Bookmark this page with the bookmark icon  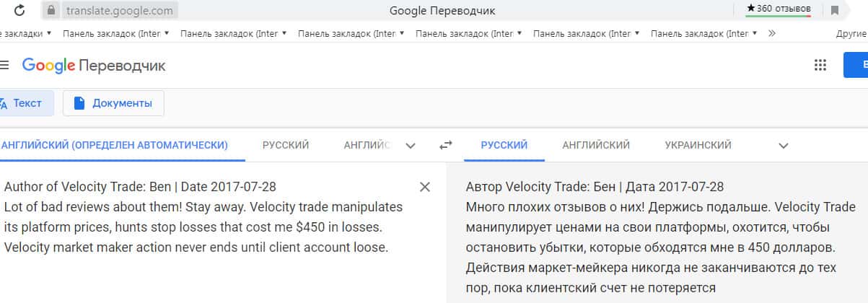[835, 10]
